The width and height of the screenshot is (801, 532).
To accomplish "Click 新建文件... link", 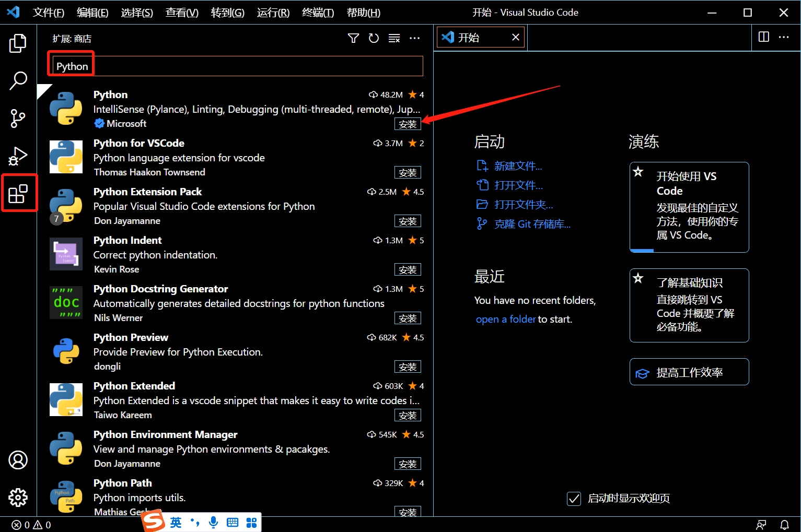I will click(518, 166).
